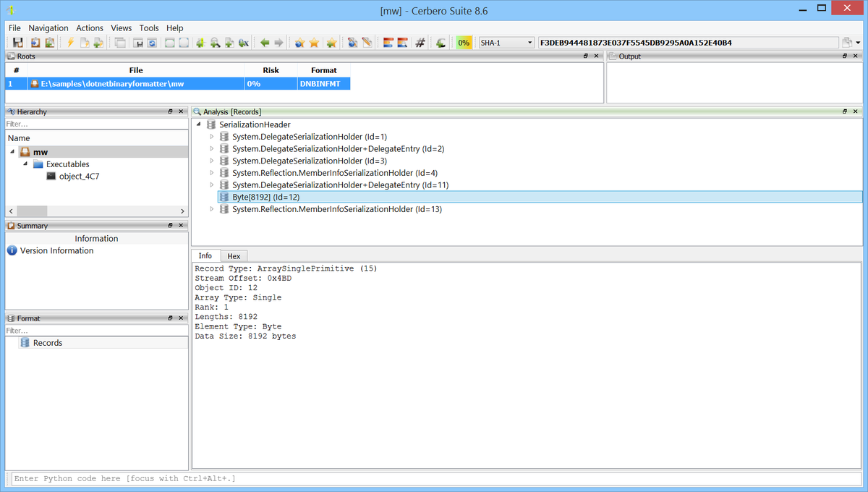Screen dimensions: 868x492
Task: Click the gray forward arrow
Action: pos(278,43)
